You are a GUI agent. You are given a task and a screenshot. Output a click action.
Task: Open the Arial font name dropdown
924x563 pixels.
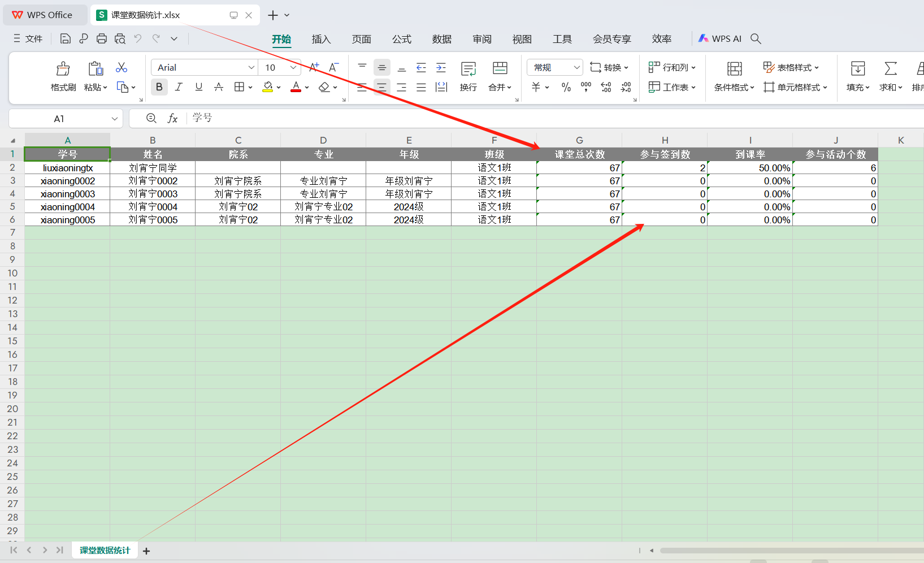coord(251,68)
